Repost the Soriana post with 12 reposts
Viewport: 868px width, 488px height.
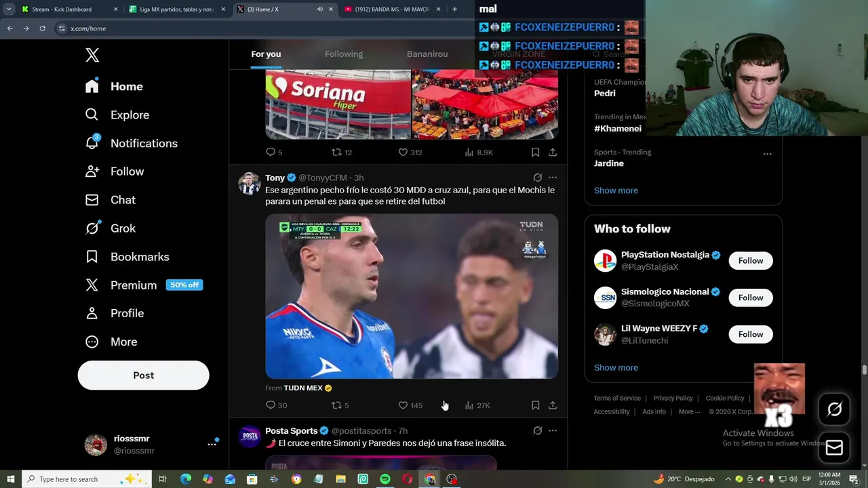(x=341, y=152)
